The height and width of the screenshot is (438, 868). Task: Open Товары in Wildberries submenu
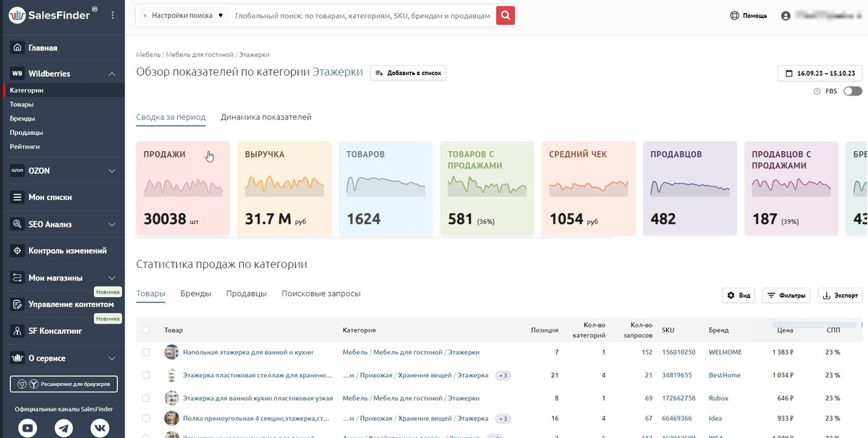pyautogui.click(x=22, y=104)
